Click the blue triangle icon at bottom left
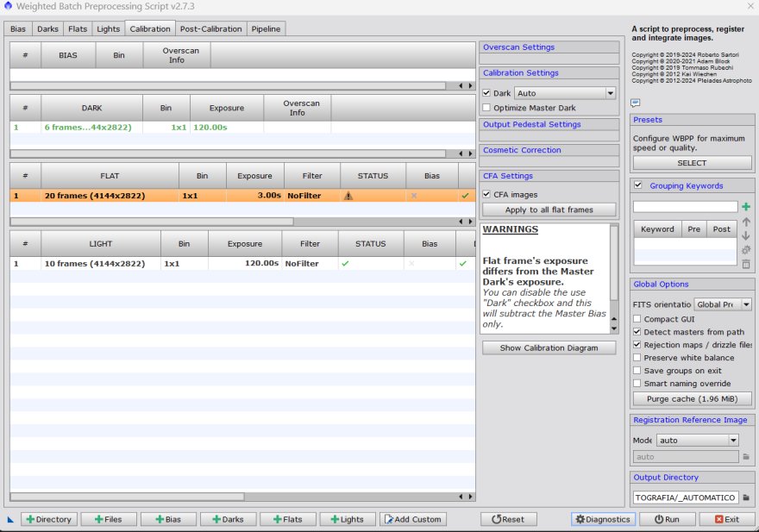The height and width of the screenshot is (532, 759). (11, 519)
